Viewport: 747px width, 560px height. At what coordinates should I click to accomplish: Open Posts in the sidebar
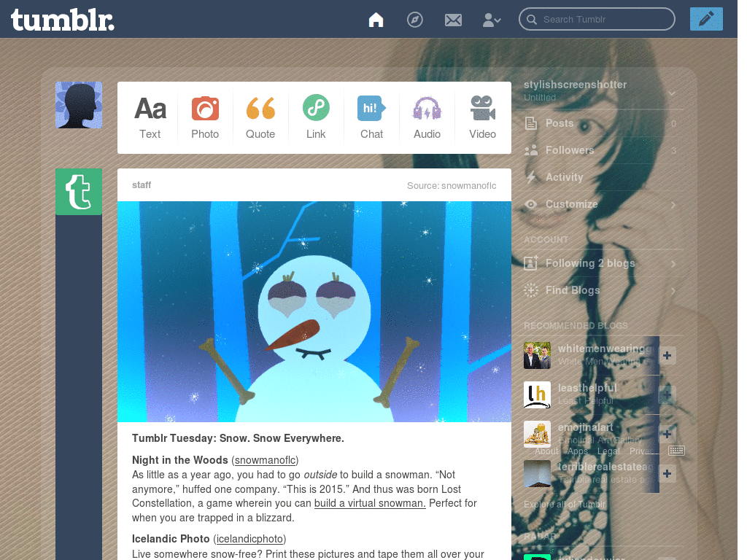(x=603, y=123)
